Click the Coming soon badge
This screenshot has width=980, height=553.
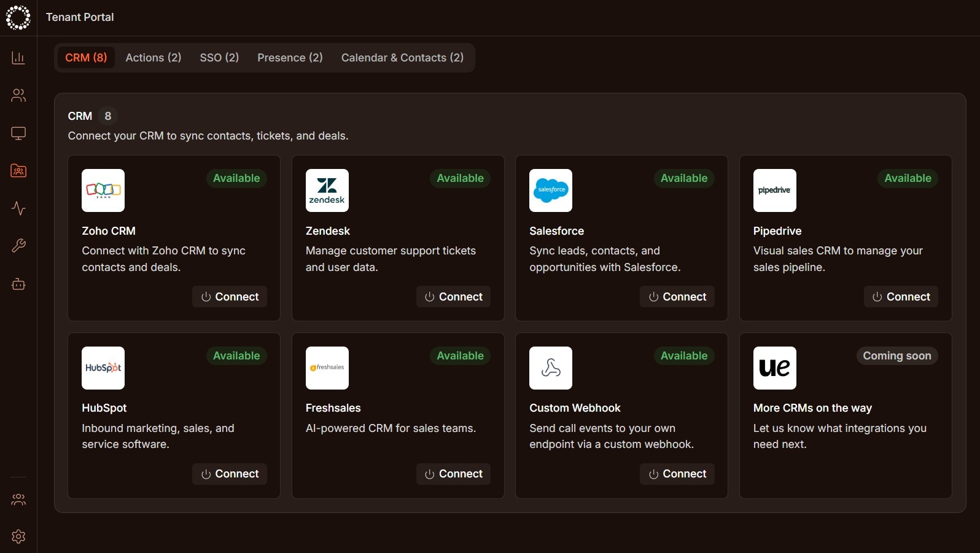click(x=897, y=356)
